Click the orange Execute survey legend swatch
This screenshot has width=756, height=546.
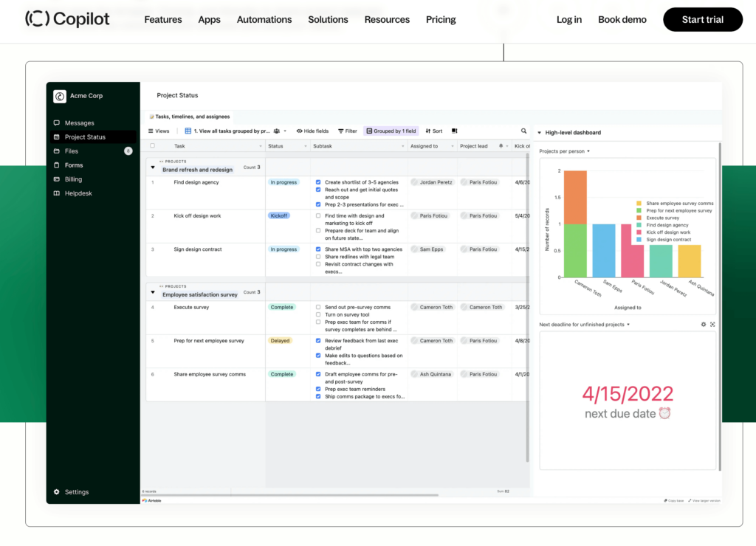tap(639, 218)
